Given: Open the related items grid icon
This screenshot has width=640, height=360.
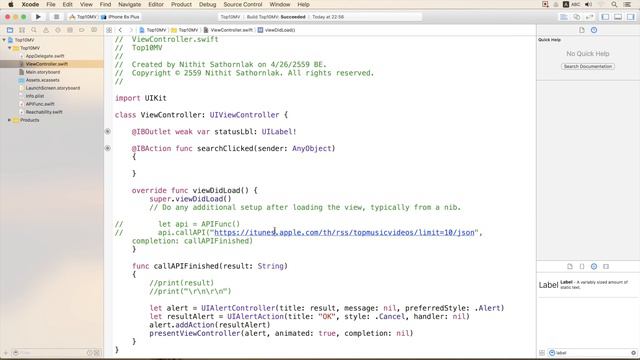Looking at the screenshot, I should click(109, 30).
